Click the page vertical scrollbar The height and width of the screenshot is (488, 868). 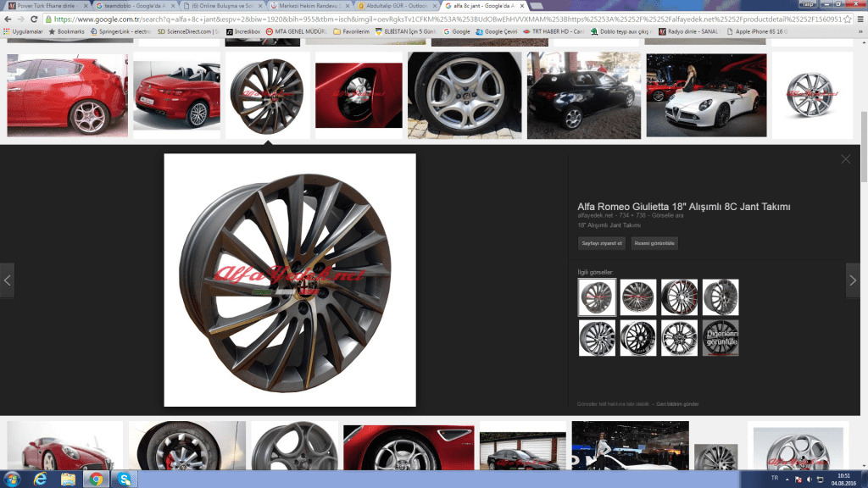coord(864,146)
